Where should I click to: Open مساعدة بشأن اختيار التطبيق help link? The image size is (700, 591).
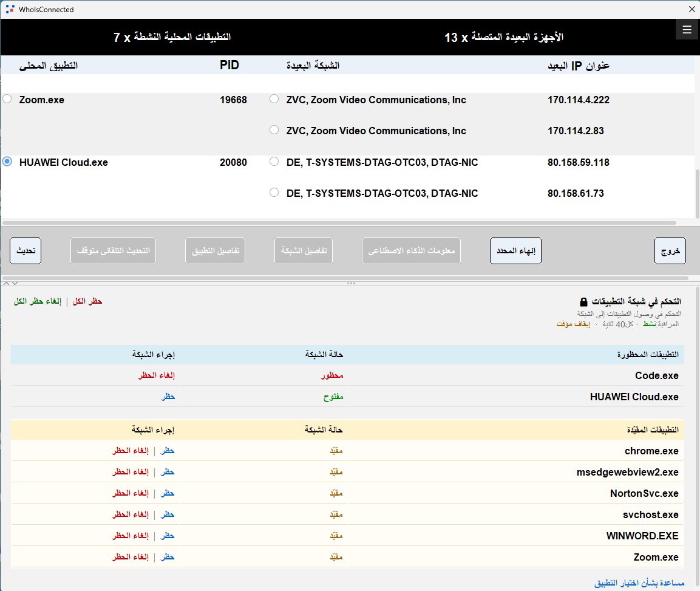point(639,583)
